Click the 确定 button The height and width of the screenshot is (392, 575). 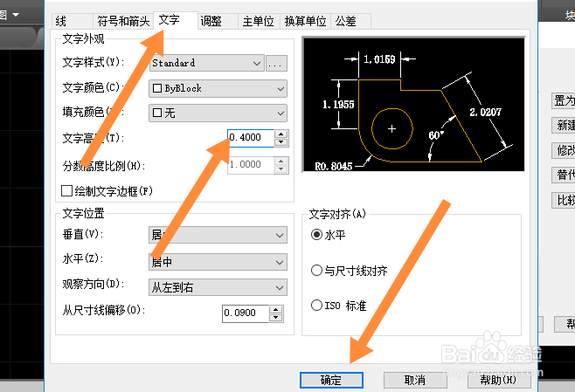click(331, 381)
